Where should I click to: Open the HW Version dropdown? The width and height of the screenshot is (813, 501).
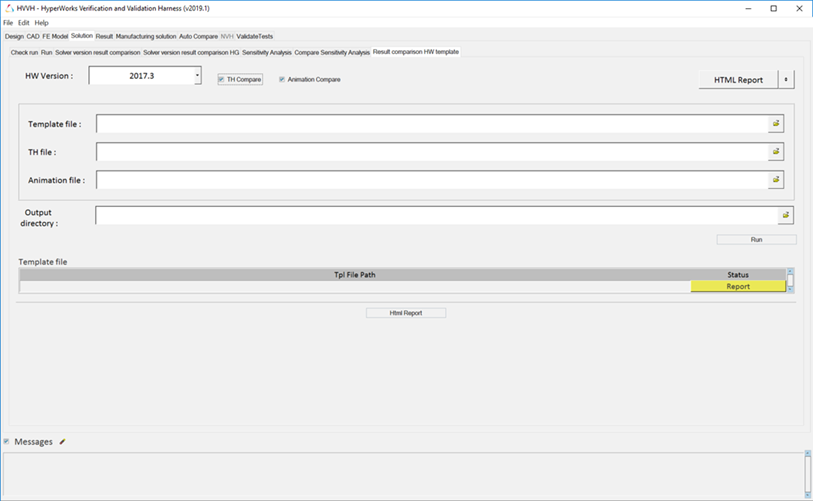(198, 76)
